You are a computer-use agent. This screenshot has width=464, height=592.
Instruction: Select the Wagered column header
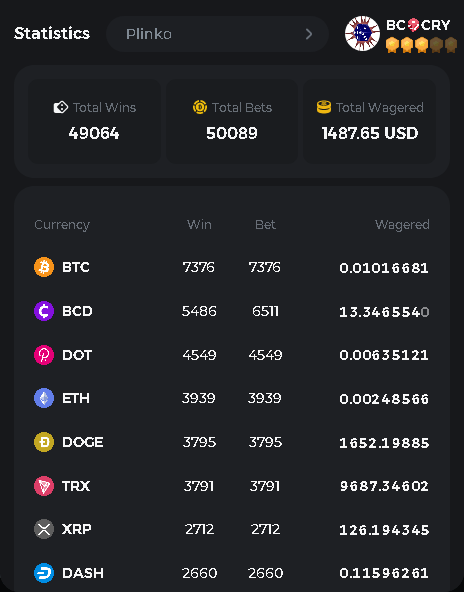402,225
